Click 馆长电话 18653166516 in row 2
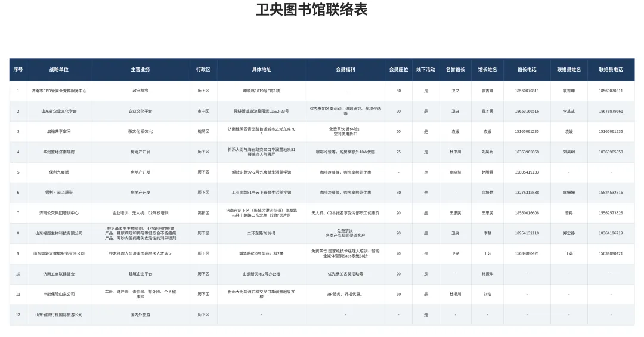This screenshot has width=644, height=337. (x=527, y=111)
